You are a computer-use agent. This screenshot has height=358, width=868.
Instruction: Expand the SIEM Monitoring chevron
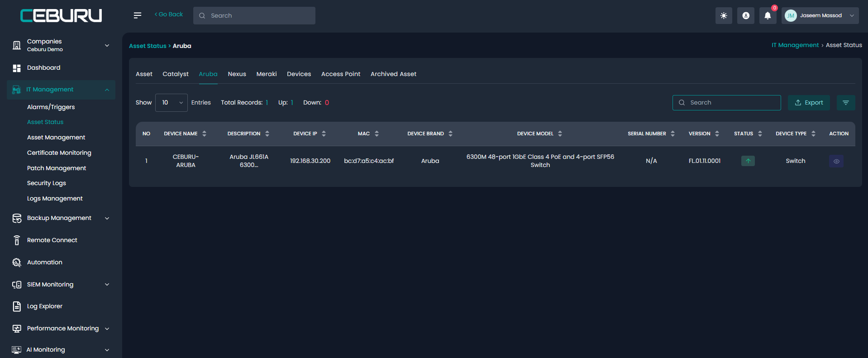107,285
